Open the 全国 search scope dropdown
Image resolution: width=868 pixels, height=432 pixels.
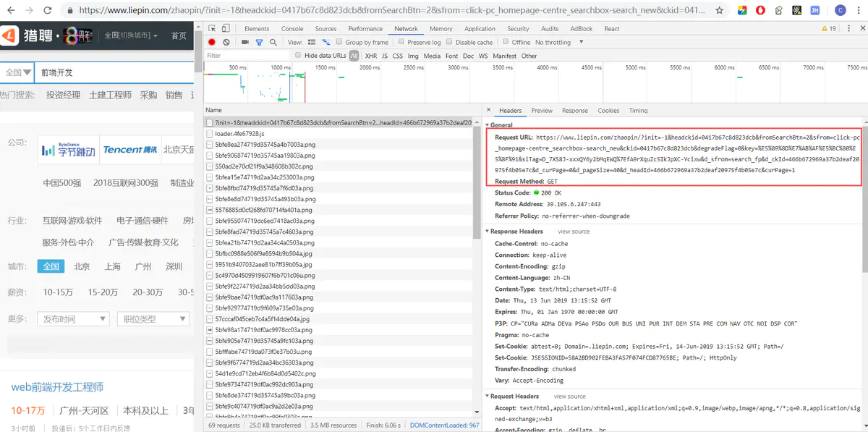pos(18,72)
